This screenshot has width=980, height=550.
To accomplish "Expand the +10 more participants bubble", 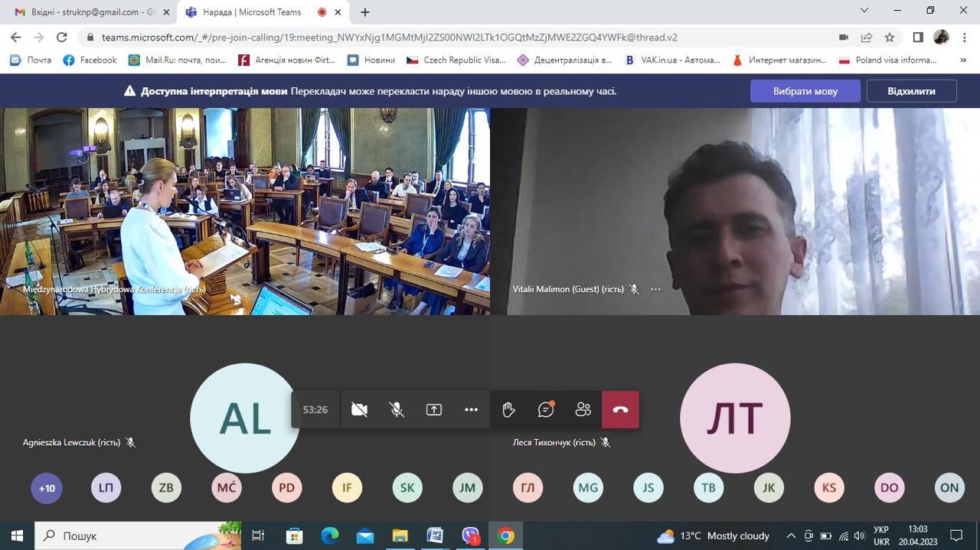I will pos(47,488).
